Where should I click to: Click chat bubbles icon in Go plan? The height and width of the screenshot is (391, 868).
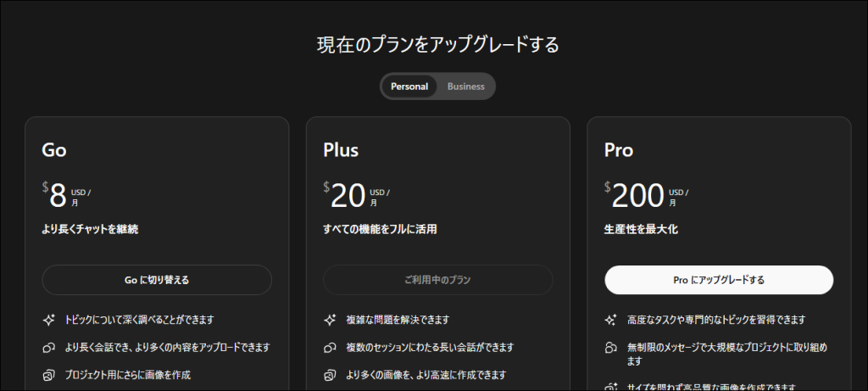(x=48, y=347)
